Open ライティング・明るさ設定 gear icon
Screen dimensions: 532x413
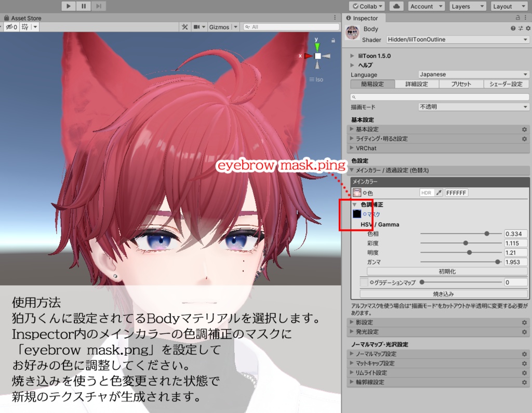click(525, 139)
